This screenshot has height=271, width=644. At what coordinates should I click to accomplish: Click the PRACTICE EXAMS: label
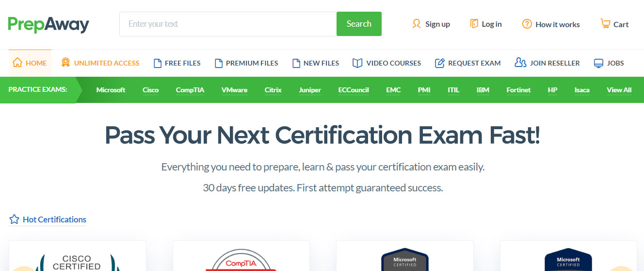pos(38,90)
